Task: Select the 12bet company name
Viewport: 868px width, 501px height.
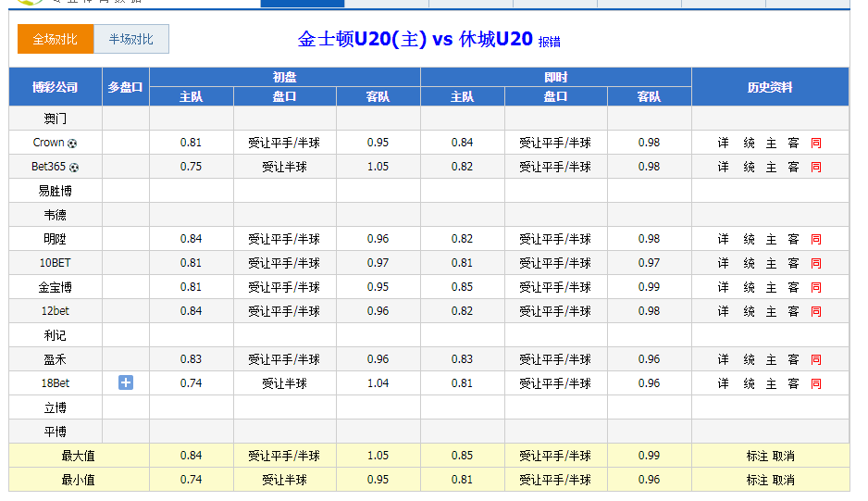Action: coord(56,311)
